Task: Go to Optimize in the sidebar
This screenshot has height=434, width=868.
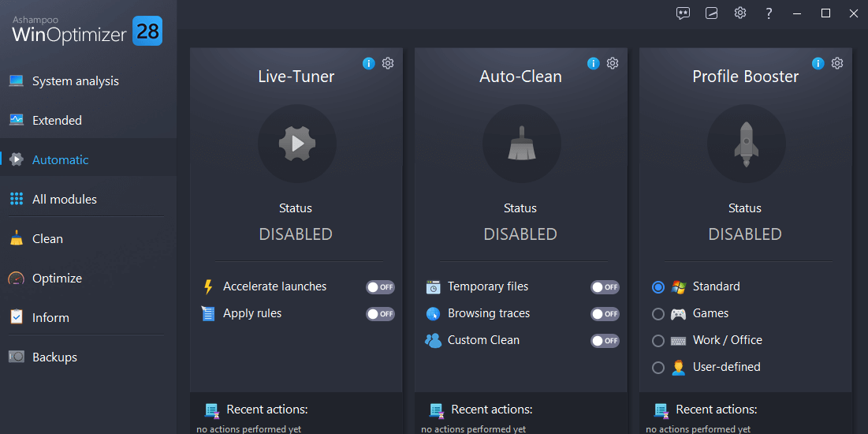Action: click(x=88, y=279)
